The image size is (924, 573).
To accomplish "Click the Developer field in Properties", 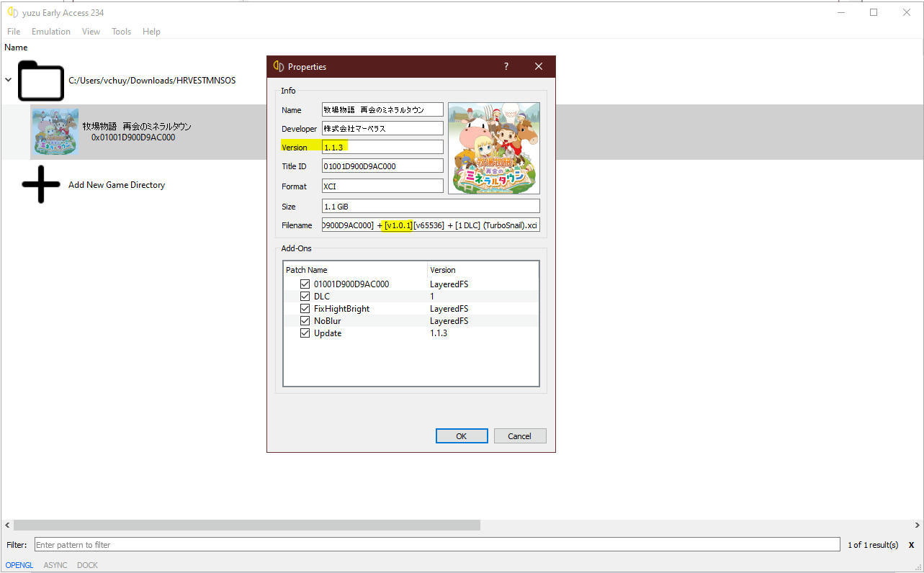I will point(382,128).
